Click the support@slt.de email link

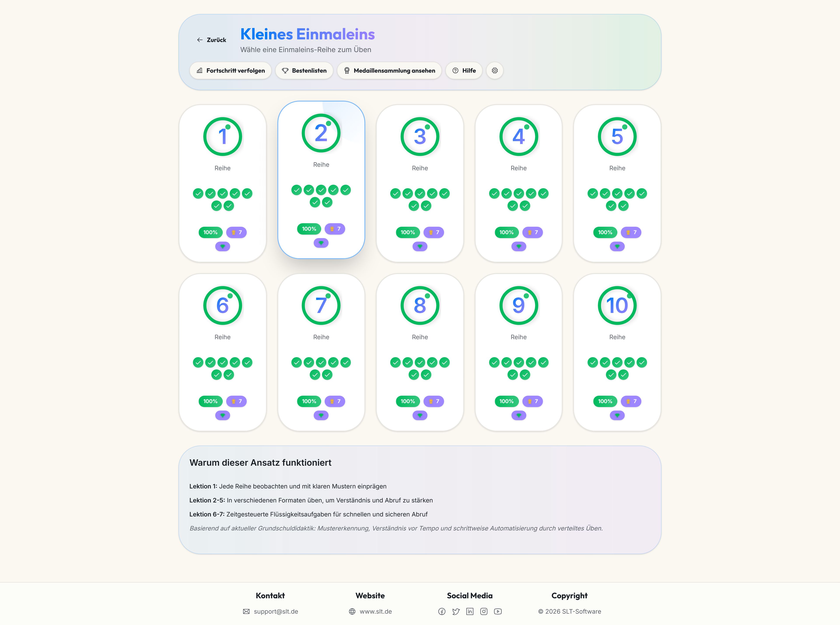pyautogui.click(x=276, y=611)
